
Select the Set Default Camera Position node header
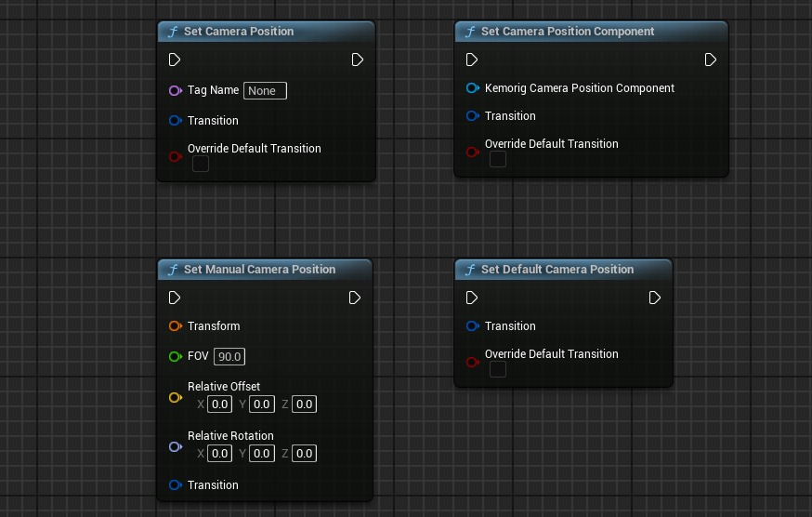pos(557,270)
